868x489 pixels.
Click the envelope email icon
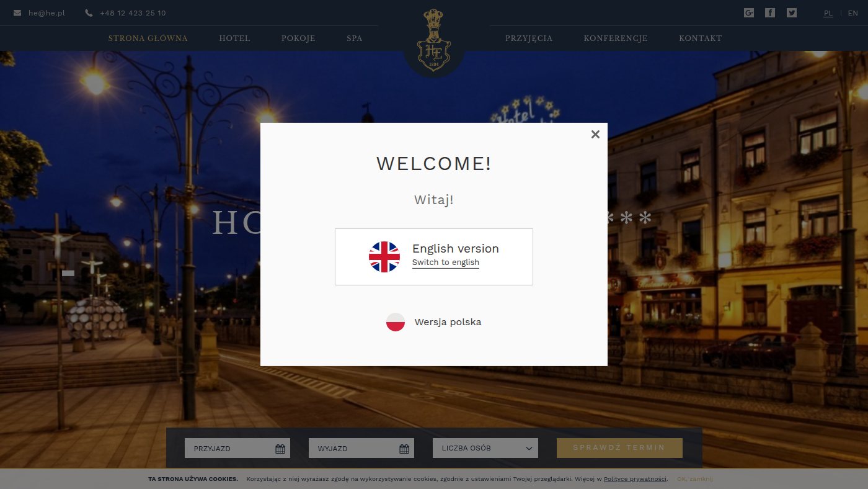tap(17, 13)
